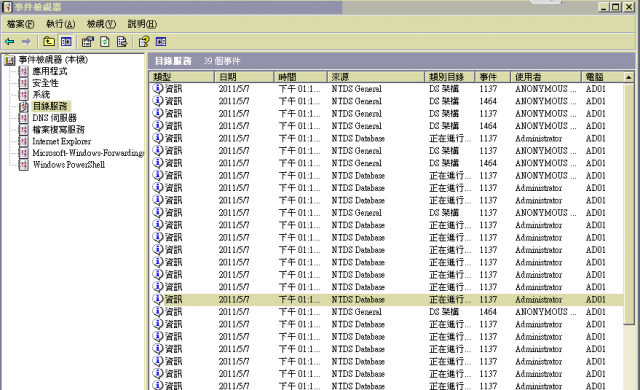The image size is (640, 390).
Task: Select the 應用程式 log in the tree
Action: point(50,71)
